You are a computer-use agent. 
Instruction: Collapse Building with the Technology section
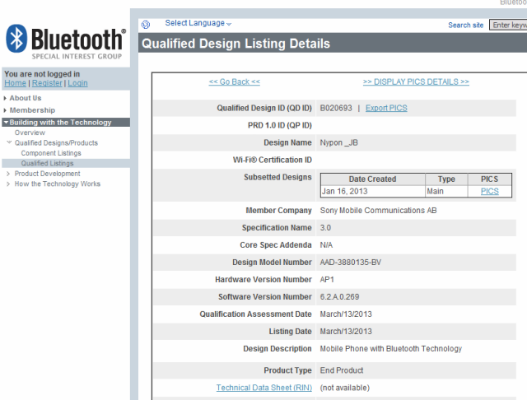point(66,122)
